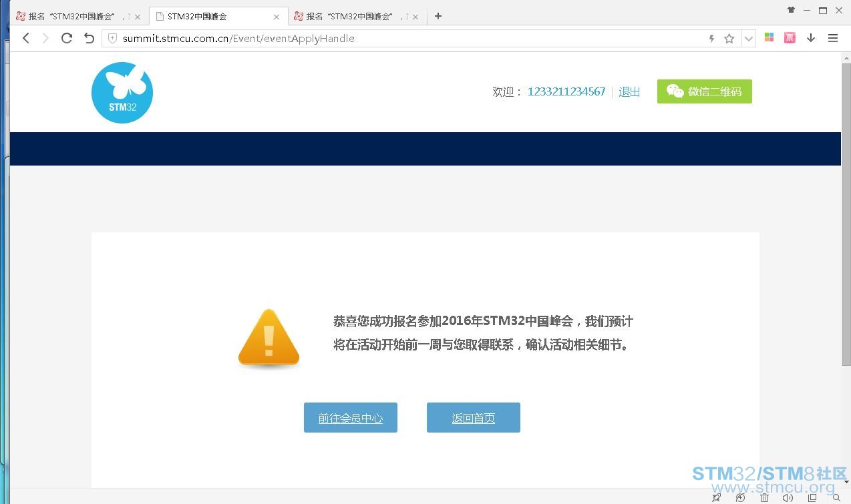Click the magnifier zoom icon in status bar
The height and width of the screenshot is (504, 851).
click(x=836, y=497)
